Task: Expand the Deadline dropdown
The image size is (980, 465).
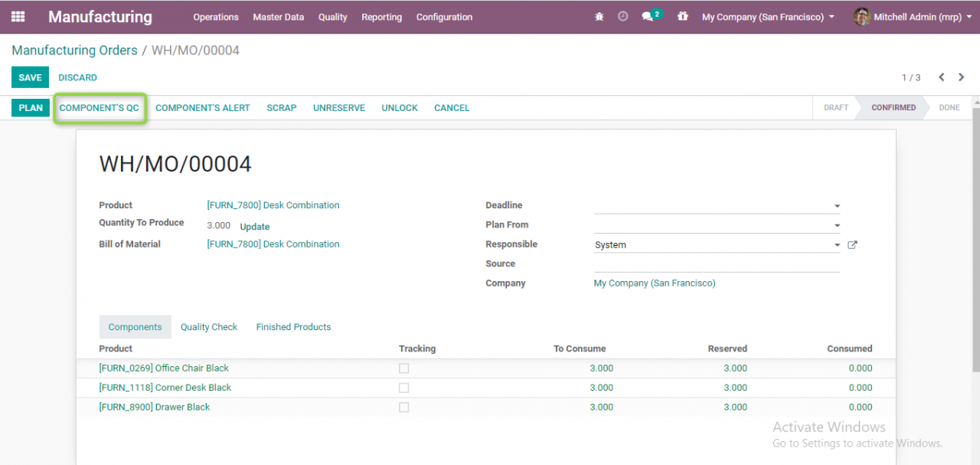Action: [836, 205]
